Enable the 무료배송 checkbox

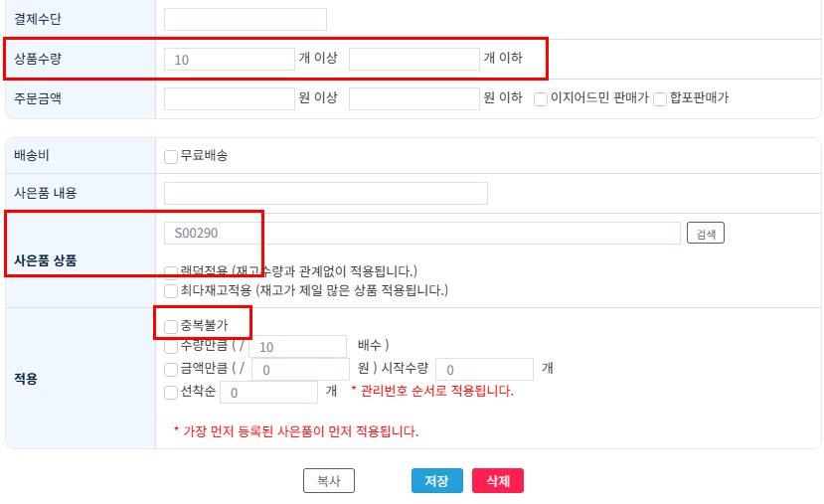(x=171, y=157)
